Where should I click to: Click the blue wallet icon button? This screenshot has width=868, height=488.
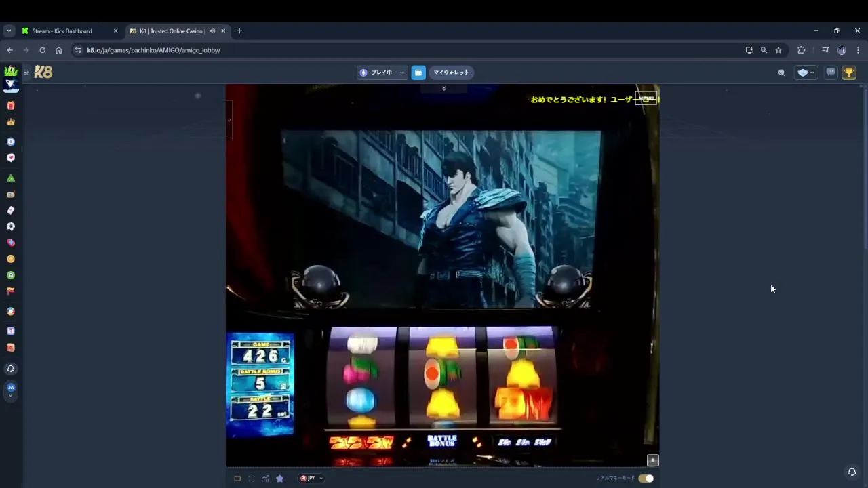[418, 73]
